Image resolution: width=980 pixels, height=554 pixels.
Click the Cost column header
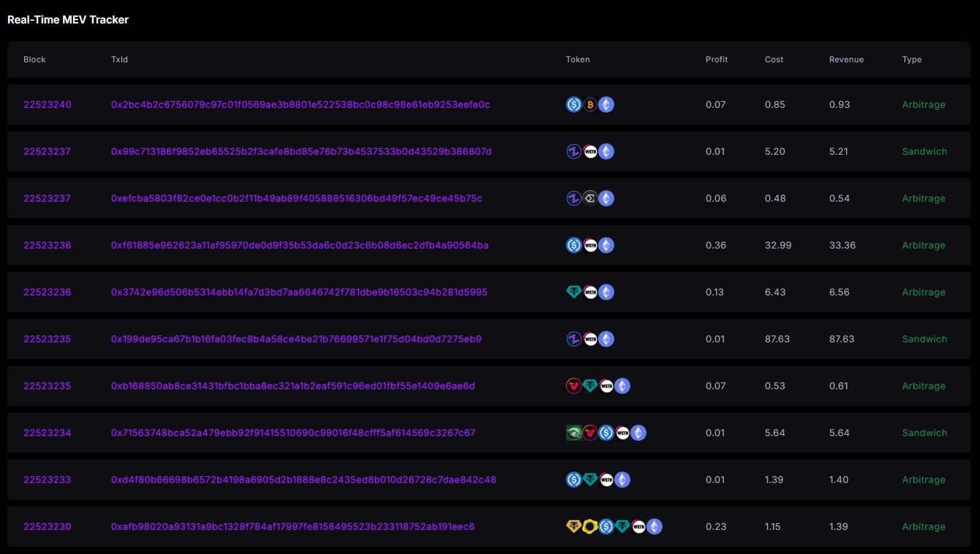tap(774, 60)
